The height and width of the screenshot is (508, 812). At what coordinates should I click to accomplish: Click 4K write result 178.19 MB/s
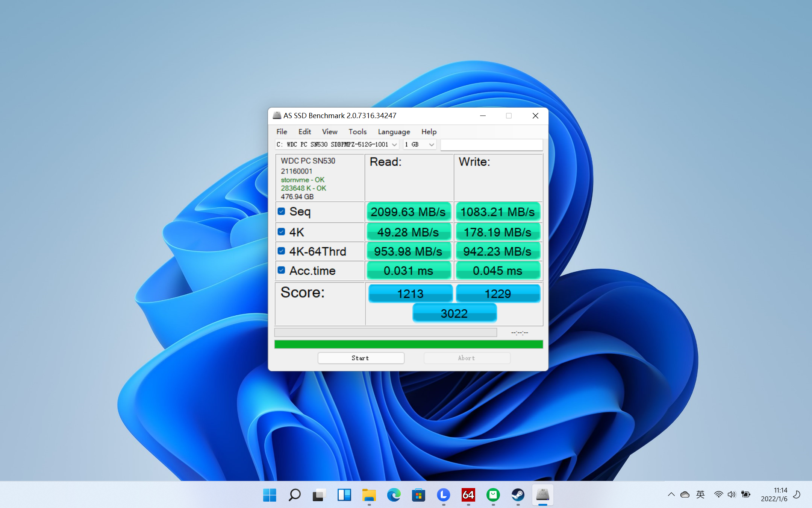point(498,232)
